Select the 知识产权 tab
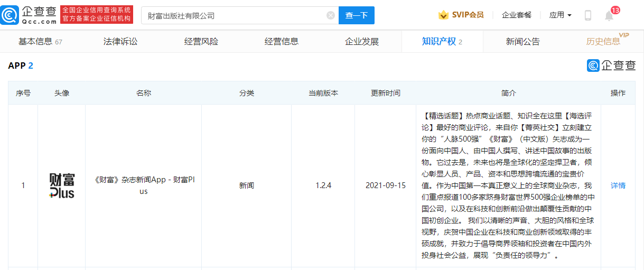 (x=442, y=42)
